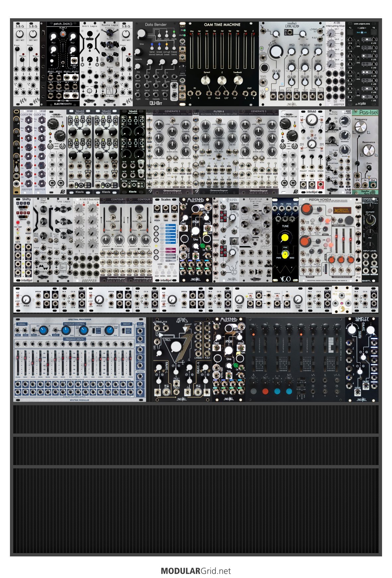
Task: Select the narrow LINK2 module
Action: [196, 152]
